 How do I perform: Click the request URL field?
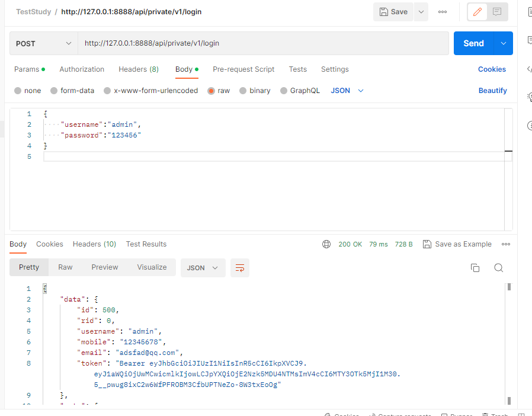[263, 43]
